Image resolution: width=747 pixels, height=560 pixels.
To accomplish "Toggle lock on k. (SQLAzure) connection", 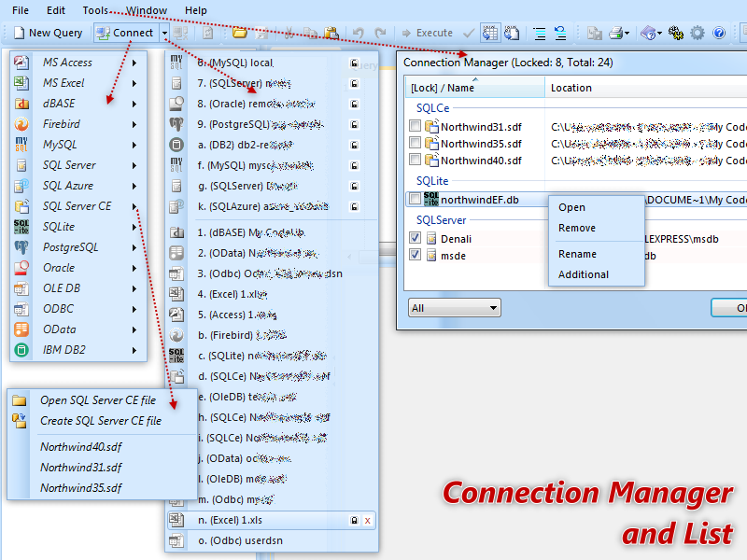I will point(354,206).
